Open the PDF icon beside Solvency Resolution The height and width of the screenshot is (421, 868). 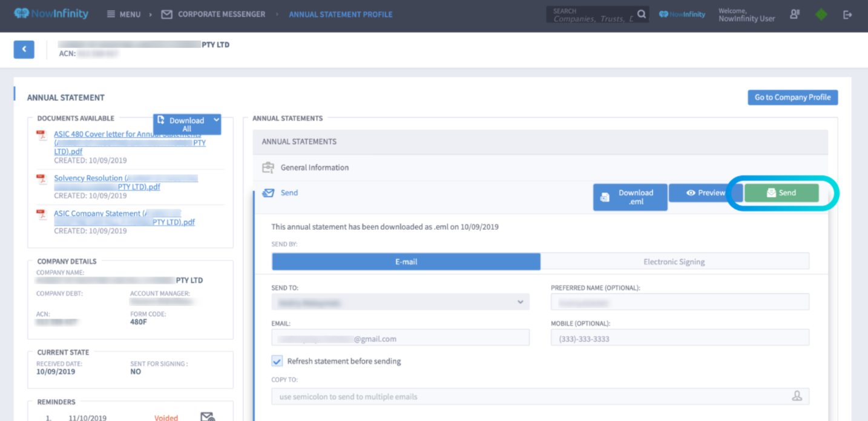pos(42,179)
